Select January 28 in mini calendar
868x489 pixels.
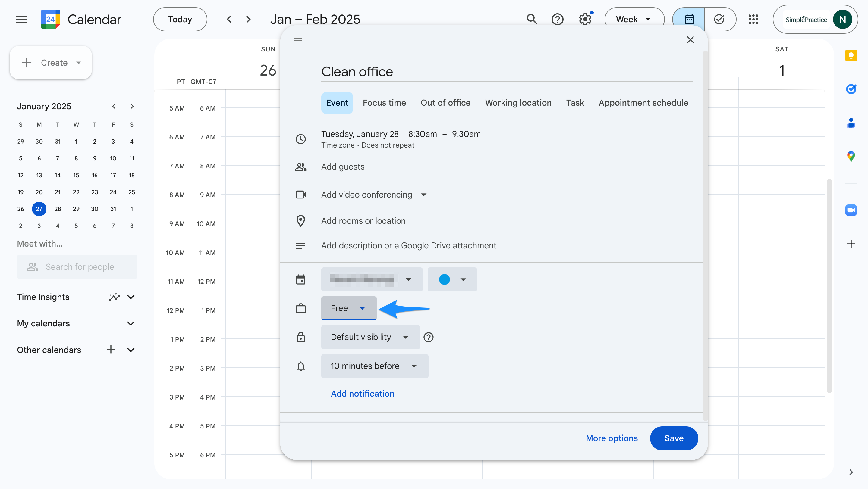(58, 209)
